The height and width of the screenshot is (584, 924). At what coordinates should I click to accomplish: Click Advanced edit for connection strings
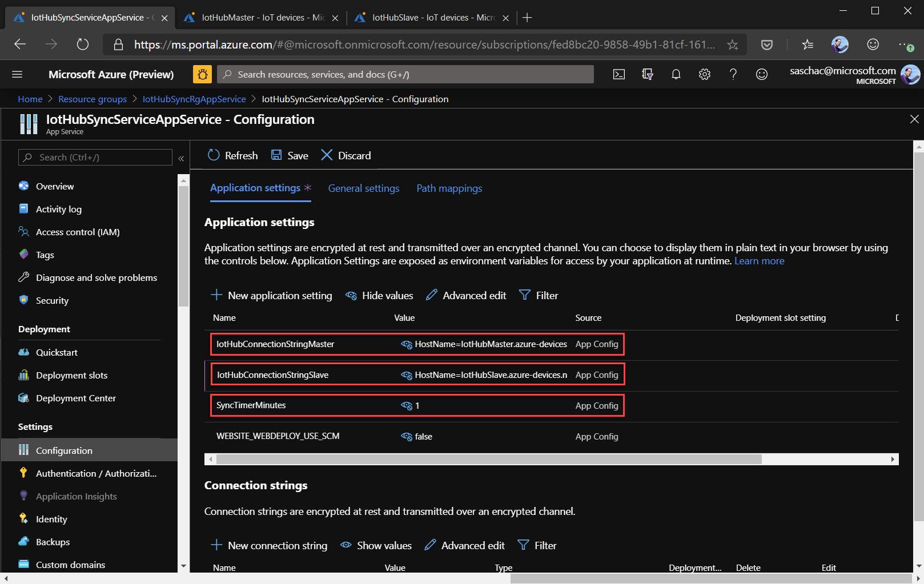point(464,545)
